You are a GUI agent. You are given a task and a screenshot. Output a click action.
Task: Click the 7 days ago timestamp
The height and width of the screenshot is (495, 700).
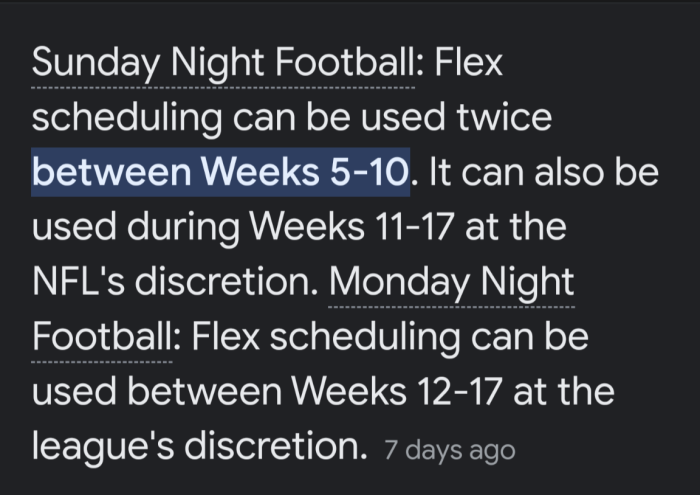click(x=450, y=450)
